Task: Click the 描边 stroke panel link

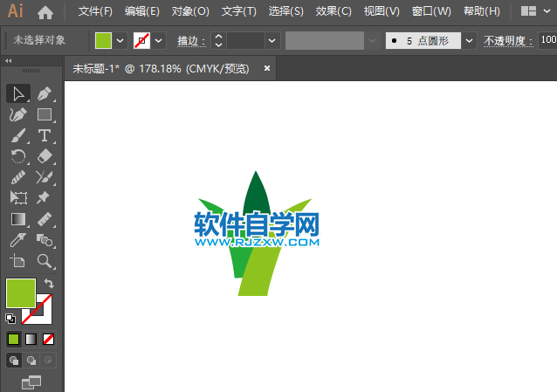Action: tap(191, 41)
